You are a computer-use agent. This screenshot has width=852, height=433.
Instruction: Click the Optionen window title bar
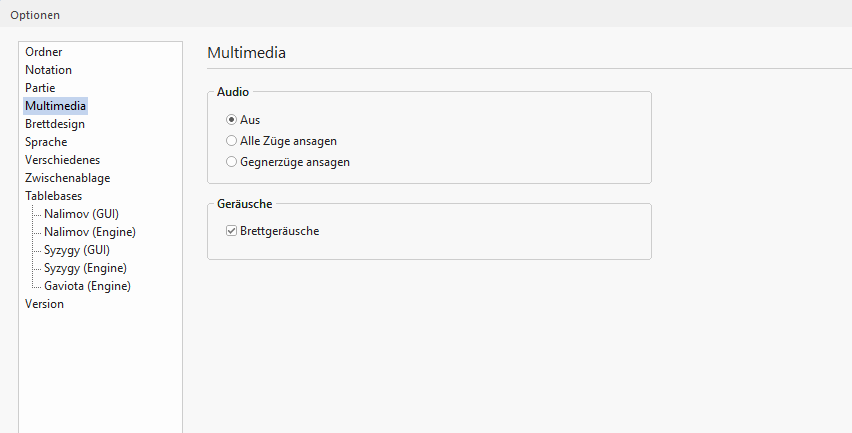tap(400, 15)
